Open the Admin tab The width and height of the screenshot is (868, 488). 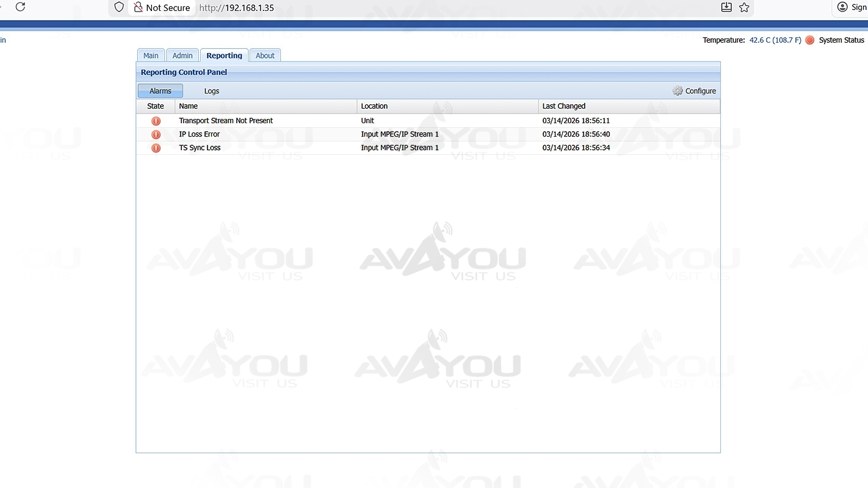pyautogui.click(x=183, y=56)
